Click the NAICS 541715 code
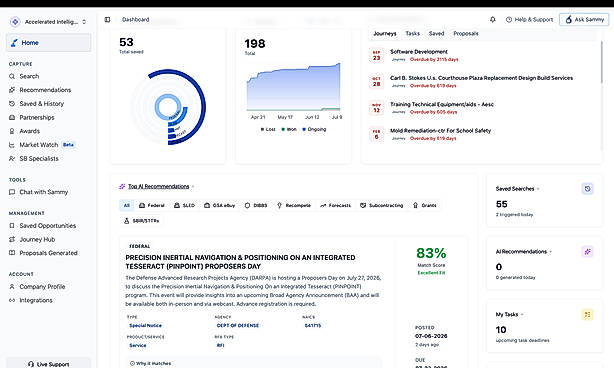This screenshot has height=368, width=614. (x=312, y=325)
